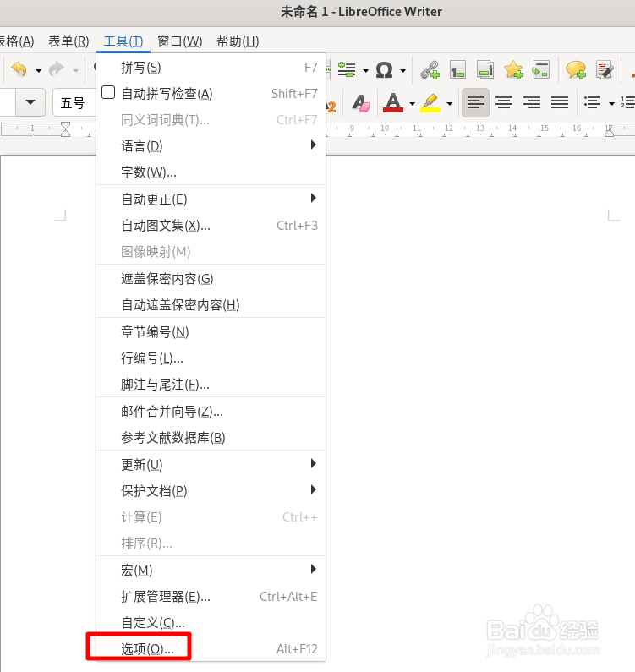Click the Redo arrow icon
This screenshot has height=672, width=635.
tap(57, 69)
